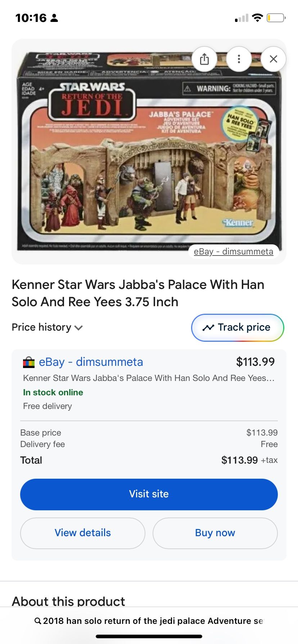
Task: Open View details for this offer
Action: tap(83, 533)
